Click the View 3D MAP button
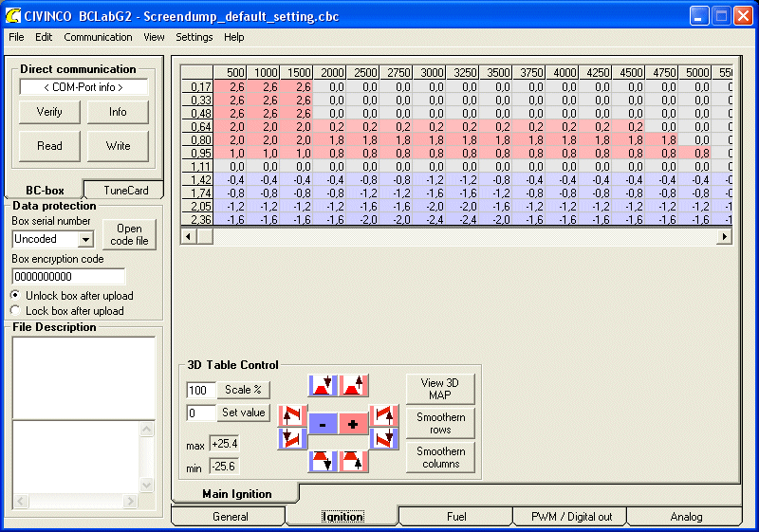 point(440,389)
